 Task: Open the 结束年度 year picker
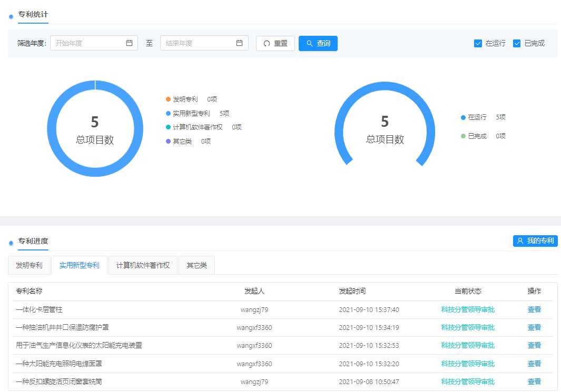(199, 43)
